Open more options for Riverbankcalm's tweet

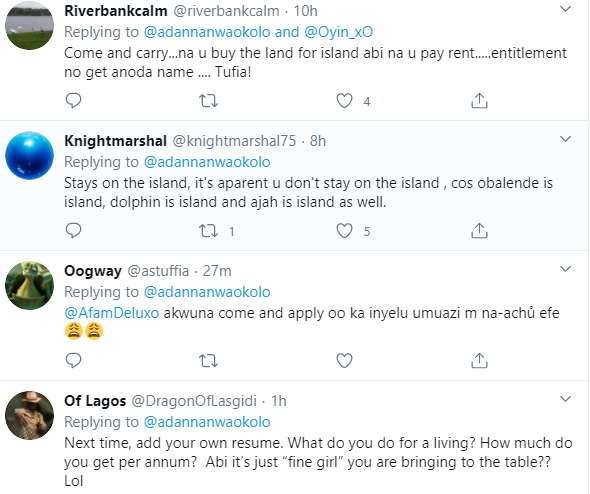click(x=566, y=9)
